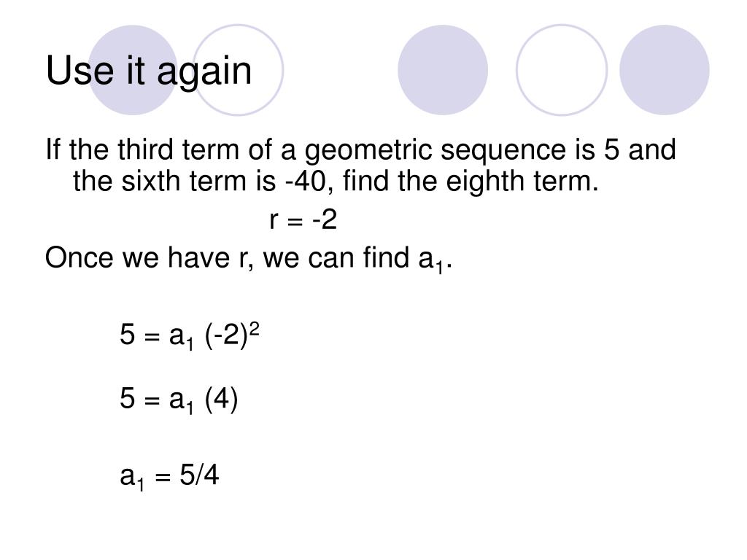Click the slide title 'Use it again'
Screen dimensions: 747x560
point(149,71)
